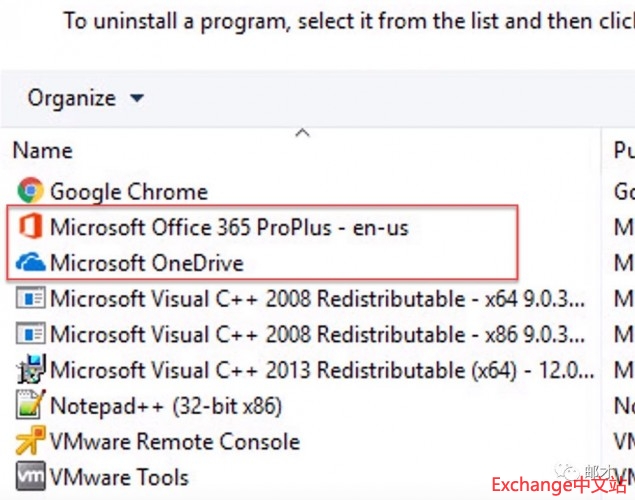Click the VMware Remote Console icon
Viewport: 635px width, 500px height.
coord(31,441)
